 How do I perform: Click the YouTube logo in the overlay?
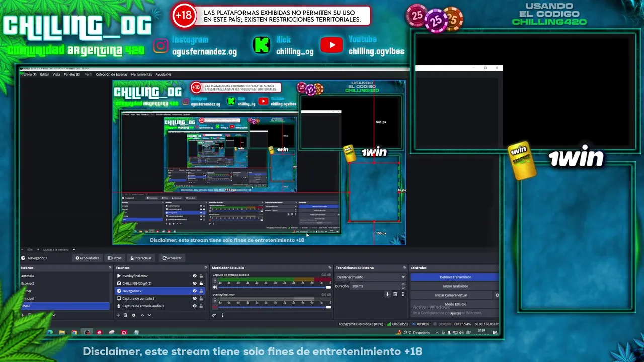pos(332,45)
